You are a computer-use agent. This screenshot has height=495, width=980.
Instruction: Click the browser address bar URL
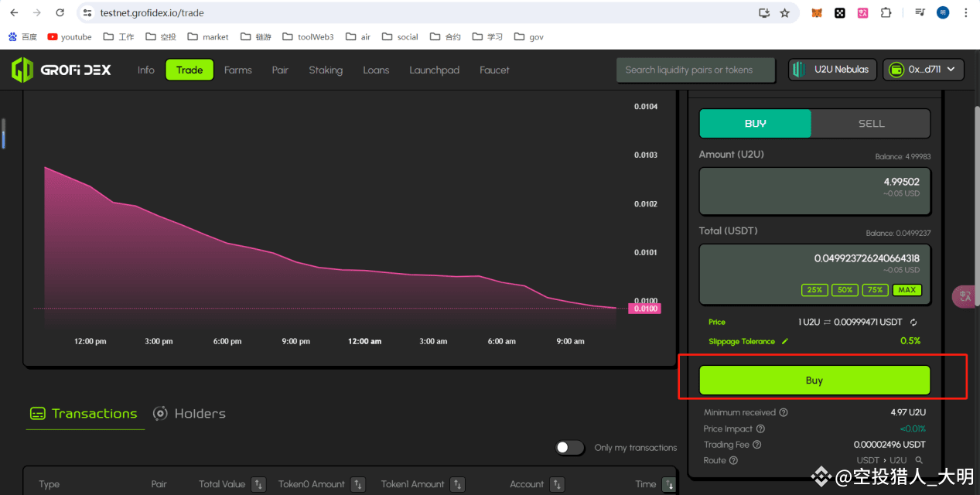point(152,13)
